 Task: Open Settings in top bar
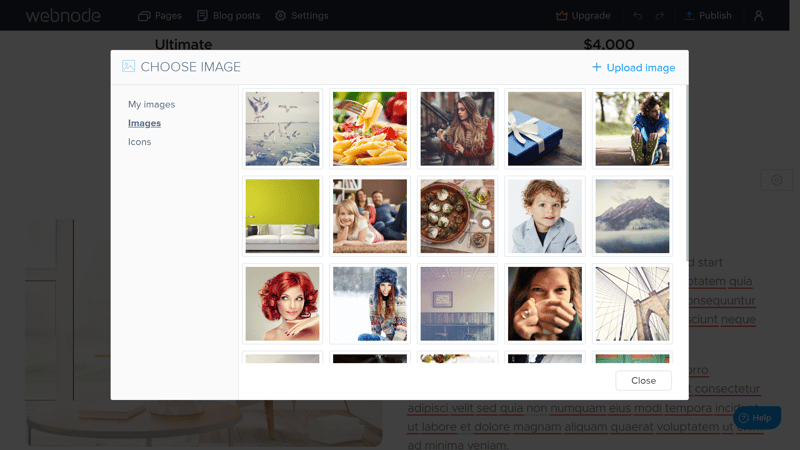pyautogui.click(x=302, y=16)
